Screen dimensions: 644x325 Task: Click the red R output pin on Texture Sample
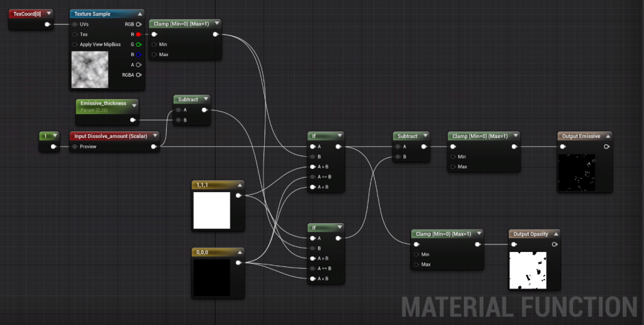coord(138,34)
